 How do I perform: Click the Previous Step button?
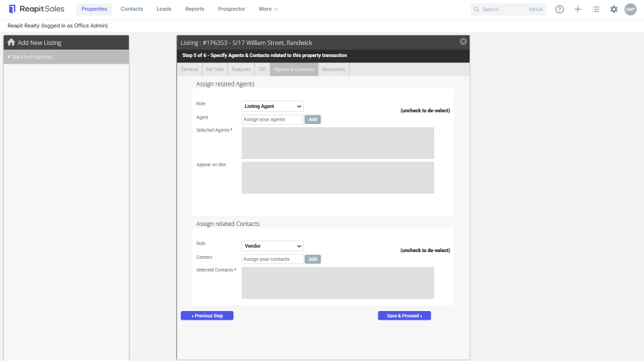(207, 316)
